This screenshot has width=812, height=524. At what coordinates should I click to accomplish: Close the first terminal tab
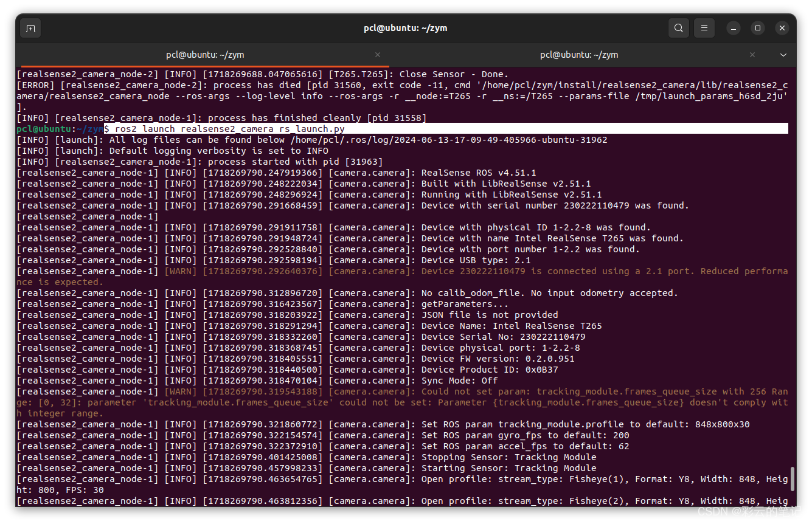[x=378, y=55]
